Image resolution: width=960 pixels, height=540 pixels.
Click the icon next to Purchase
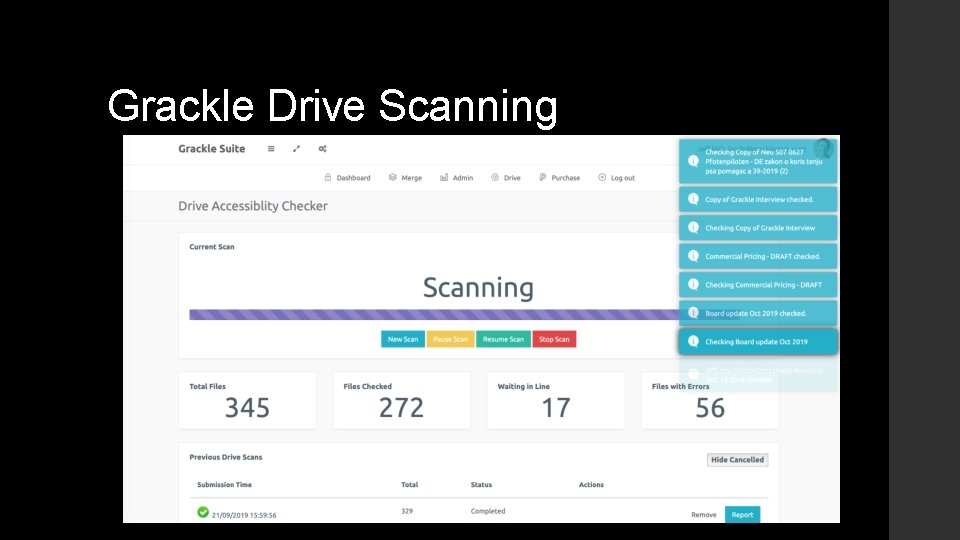point(542,178)
